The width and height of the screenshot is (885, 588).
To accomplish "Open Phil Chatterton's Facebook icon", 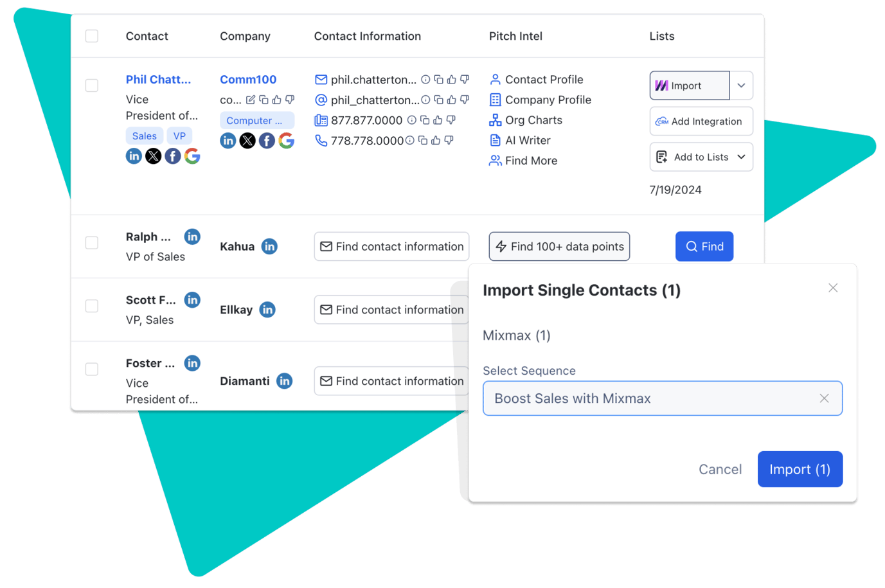I will 173,156.
